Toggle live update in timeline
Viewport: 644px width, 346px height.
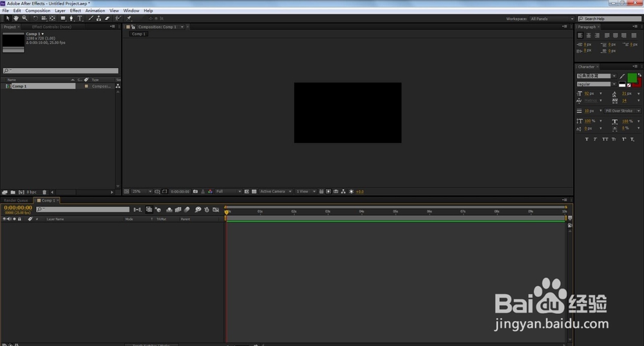coord(149,209)
